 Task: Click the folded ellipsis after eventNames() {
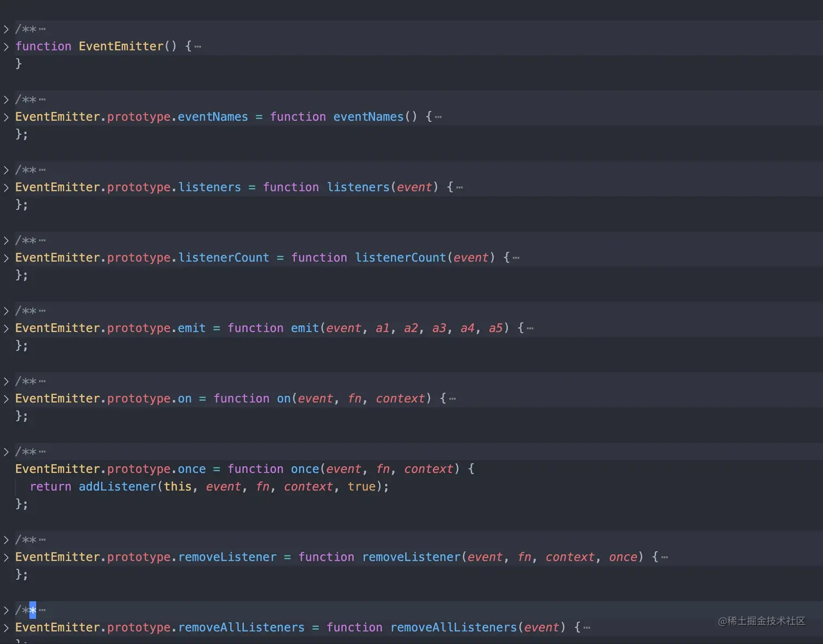[438, 117]
